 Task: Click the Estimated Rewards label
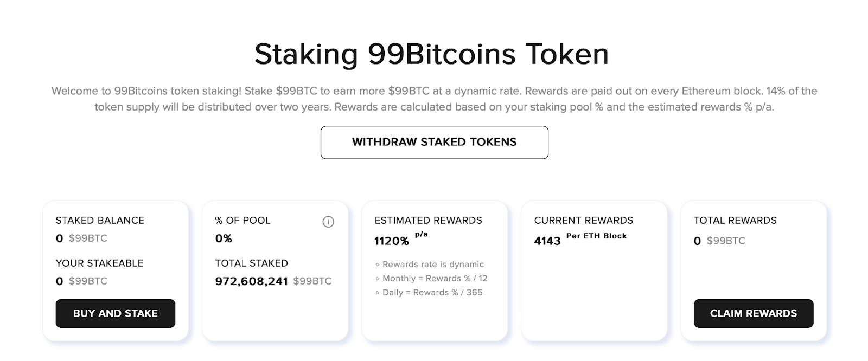coord(428,221)
